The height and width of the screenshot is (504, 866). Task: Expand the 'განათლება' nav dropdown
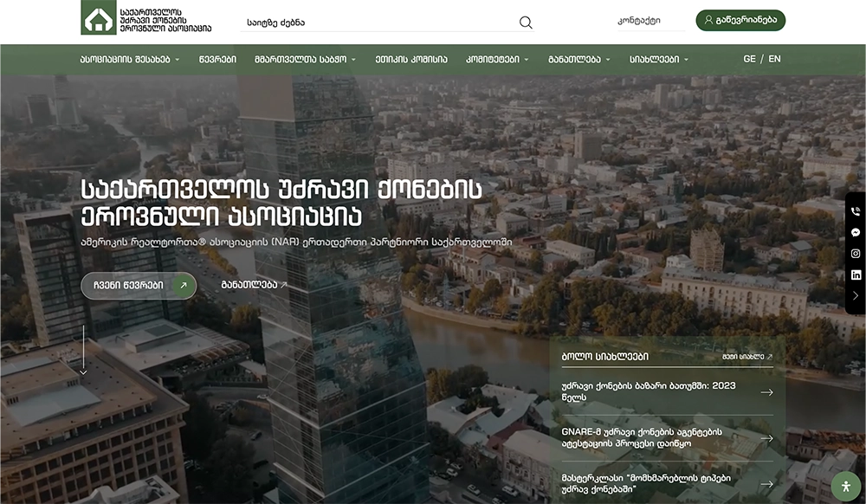[578, 60]
